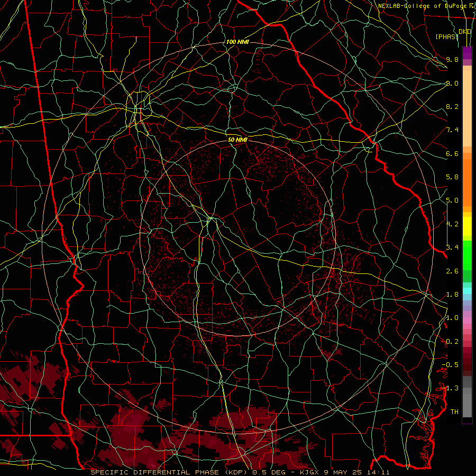Click the [PHAS] label above the color scale
The image size is (476, 476).
coord(447,36)
